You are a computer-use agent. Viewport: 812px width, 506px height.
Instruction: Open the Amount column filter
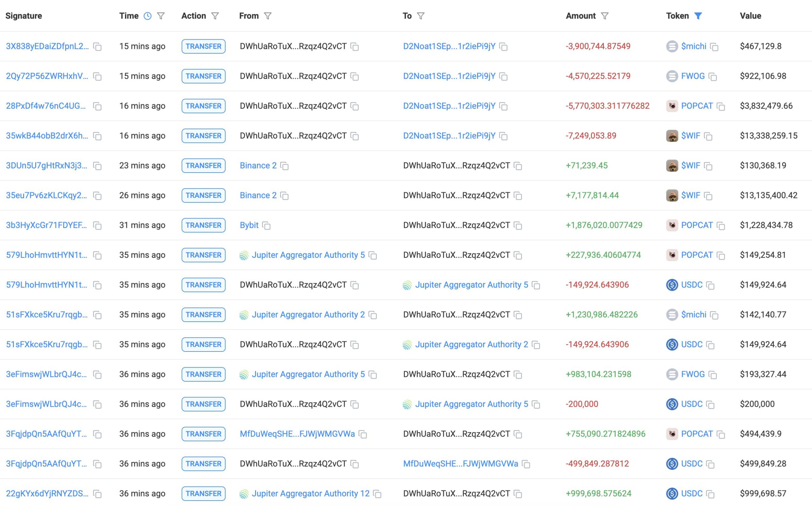click(x=605, y=16)
